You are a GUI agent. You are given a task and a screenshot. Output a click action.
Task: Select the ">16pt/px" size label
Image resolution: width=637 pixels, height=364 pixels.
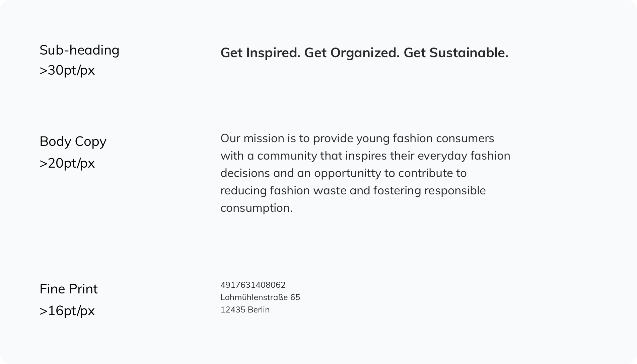(x=67, y=311)
